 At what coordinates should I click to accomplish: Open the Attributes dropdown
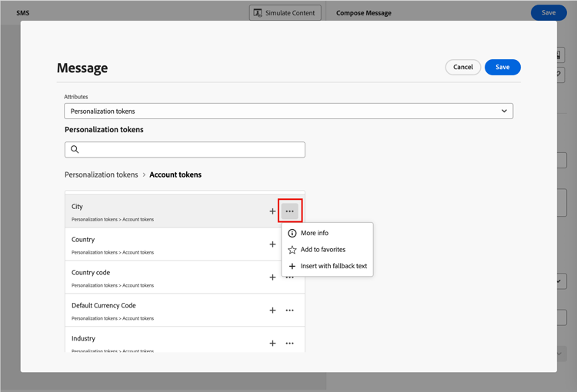(x=288, y=111)
